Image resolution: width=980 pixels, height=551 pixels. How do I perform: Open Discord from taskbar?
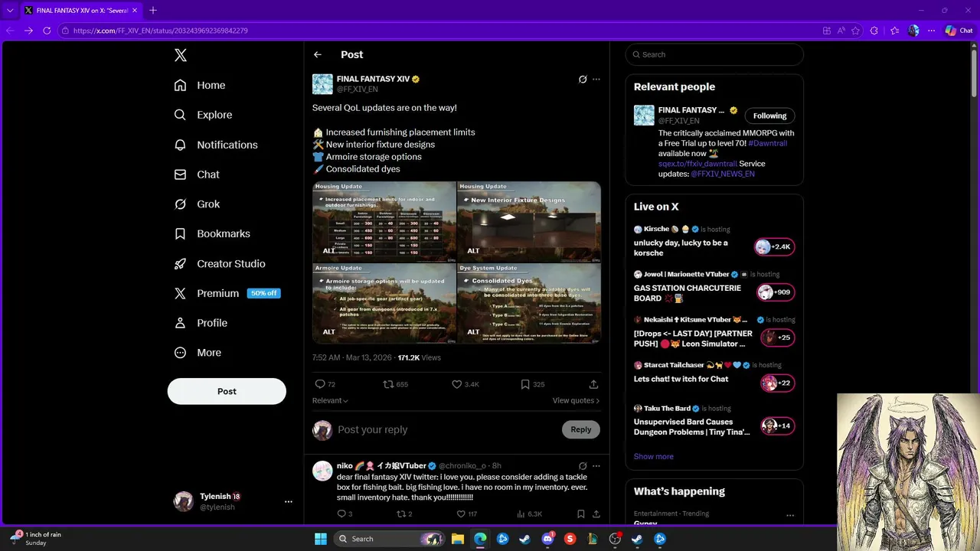[x=547, y=539]
